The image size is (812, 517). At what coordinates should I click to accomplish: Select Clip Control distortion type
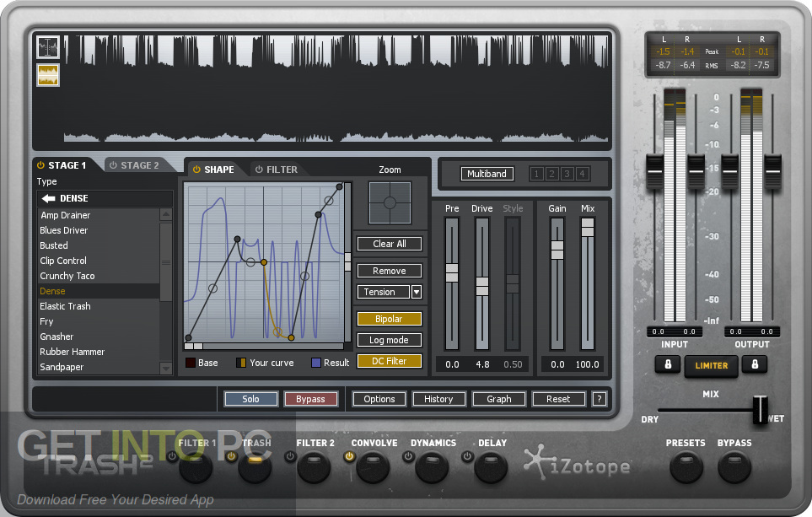coord(99,261)
